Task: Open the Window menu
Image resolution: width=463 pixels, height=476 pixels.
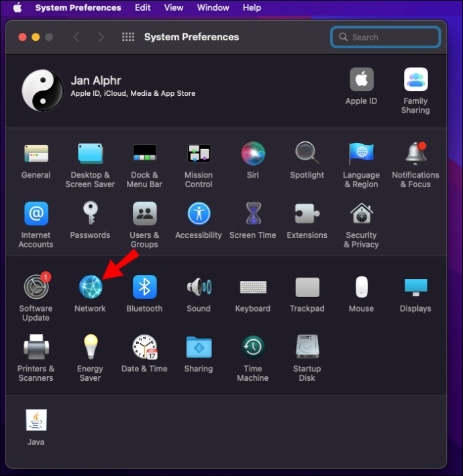Action: pos(213,7)
